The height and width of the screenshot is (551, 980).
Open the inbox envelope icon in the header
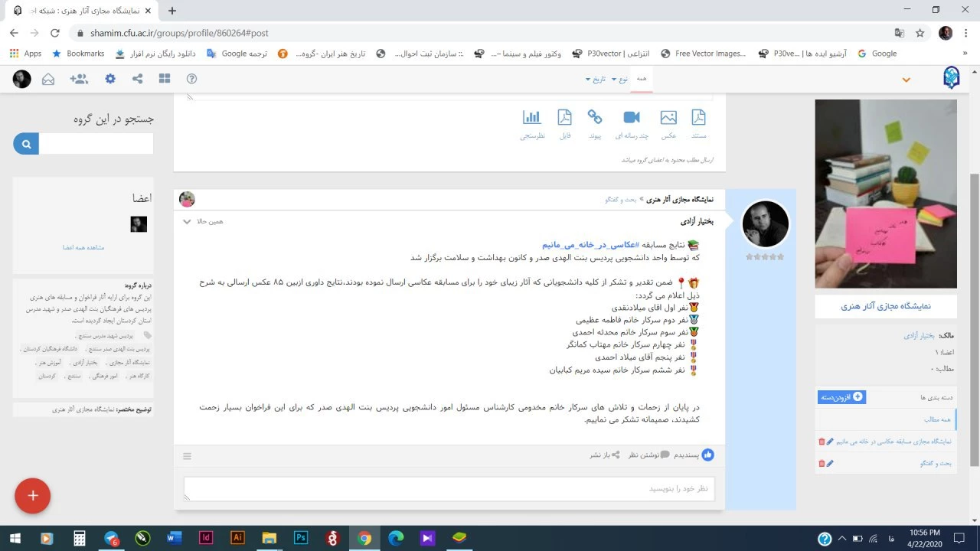click(48, 79)
